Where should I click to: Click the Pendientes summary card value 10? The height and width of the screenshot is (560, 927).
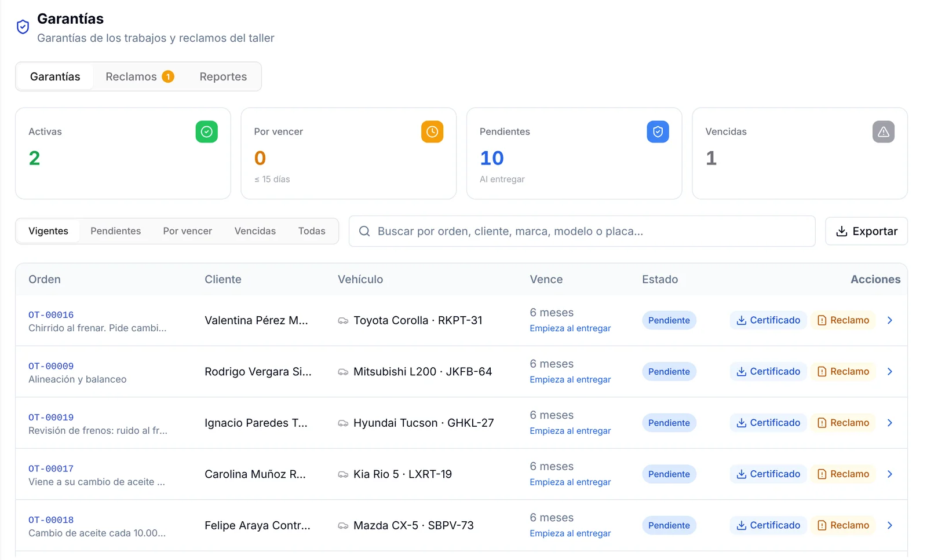492,158
